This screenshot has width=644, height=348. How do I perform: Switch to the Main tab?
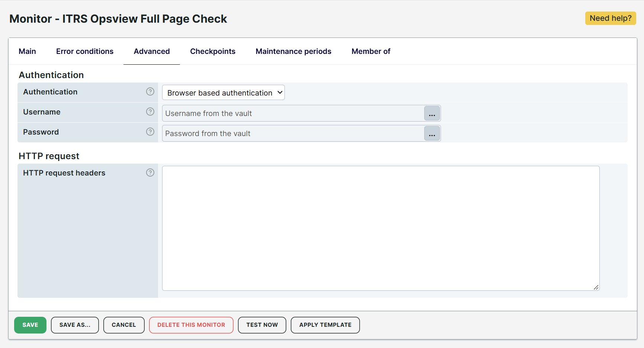(x=28, y=51)
